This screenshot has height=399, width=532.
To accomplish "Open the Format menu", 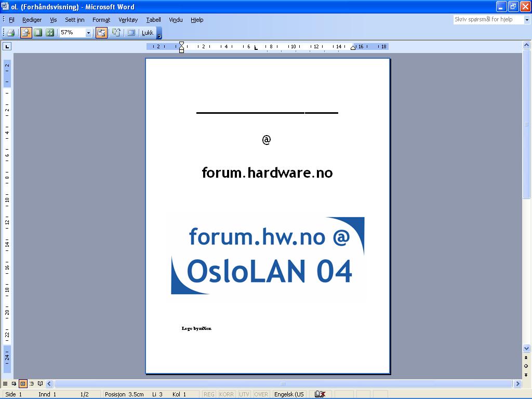I will 101,20.
